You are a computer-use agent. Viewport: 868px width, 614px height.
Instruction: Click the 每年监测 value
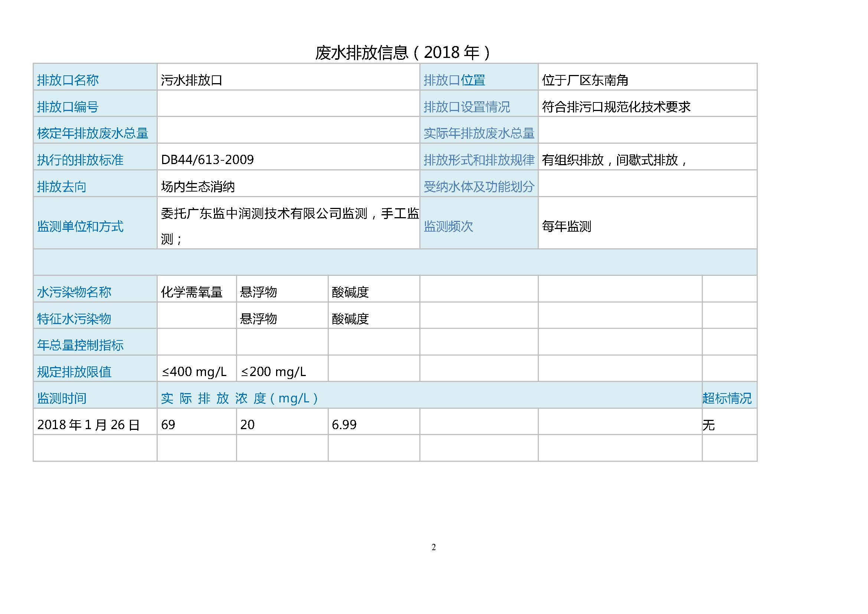click(x=566, y=226)
